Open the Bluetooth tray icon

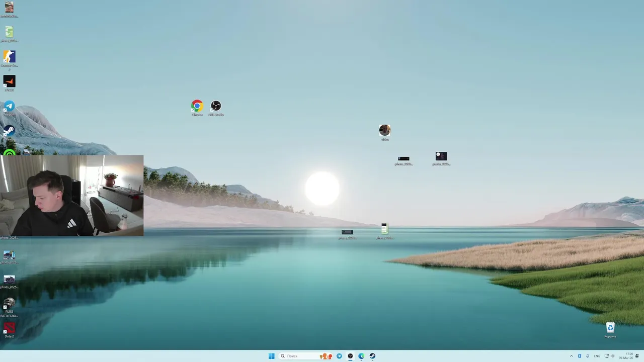pos(579,356)
